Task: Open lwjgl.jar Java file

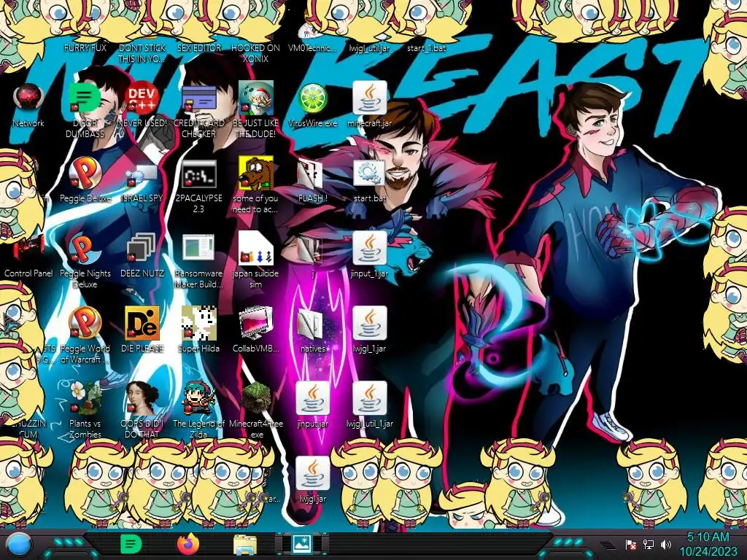Action: coord(312,474)
